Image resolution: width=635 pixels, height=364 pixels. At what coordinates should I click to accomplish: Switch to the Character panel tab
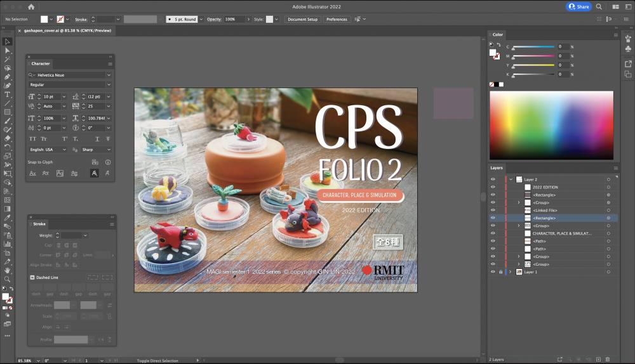41,63
